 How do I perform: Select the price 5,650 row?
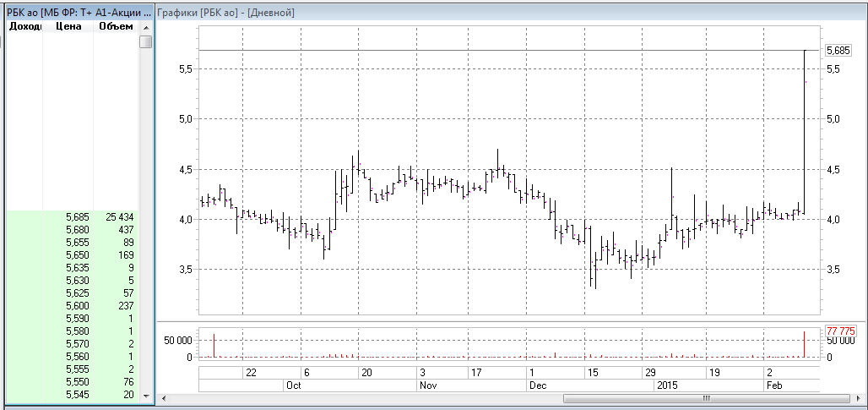72,255
